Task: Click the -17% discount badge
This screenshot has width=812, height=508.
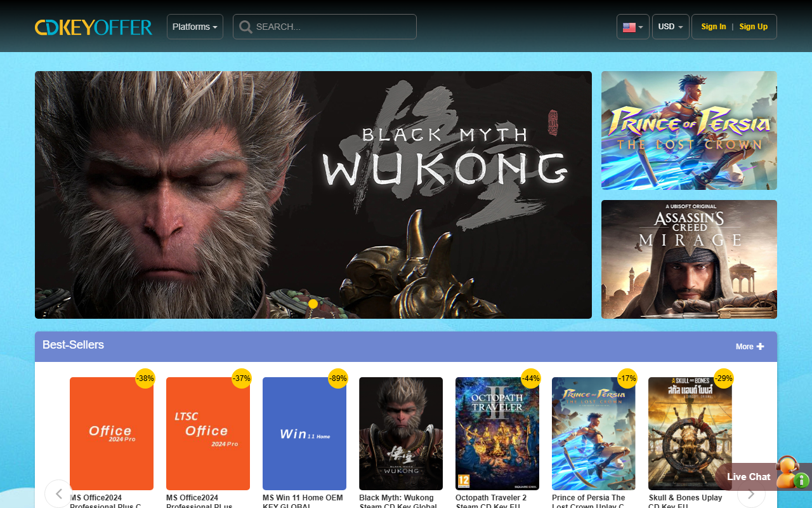Action: 627,378
